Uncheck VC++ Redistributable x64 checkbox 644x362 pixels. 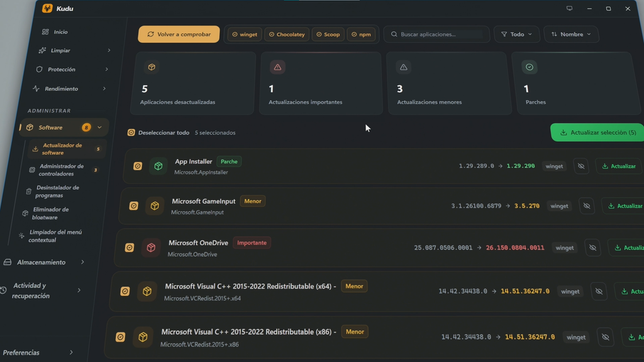pyautogui.click(x=125, y=292)
